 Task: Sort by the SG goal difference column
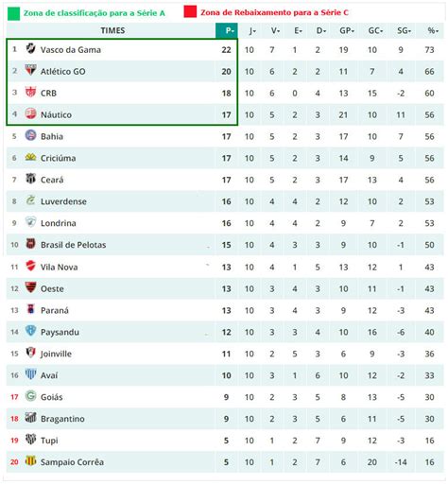[404, 30]
